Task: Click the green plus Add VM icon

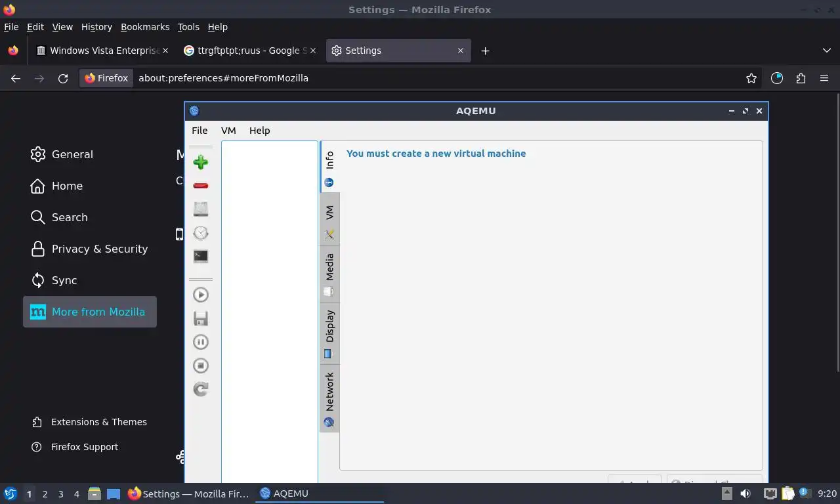Action: [x=201, y=162]
